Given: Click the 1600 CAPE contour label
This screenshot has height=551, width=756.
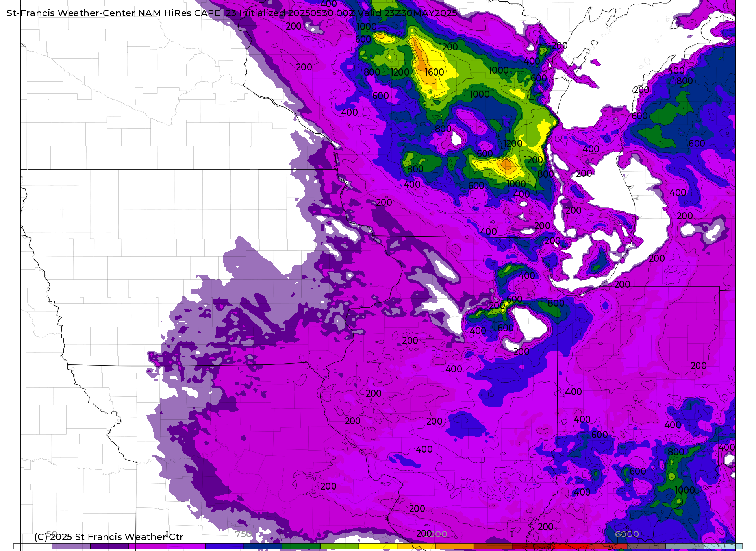Looking at the screenshot, I should coord(434,72).
